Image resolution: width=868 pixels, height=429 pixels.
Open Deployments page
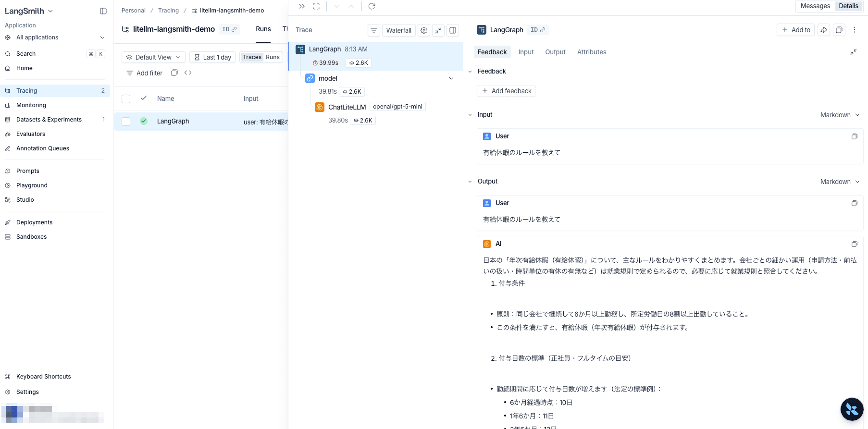[x=55, y=222]
